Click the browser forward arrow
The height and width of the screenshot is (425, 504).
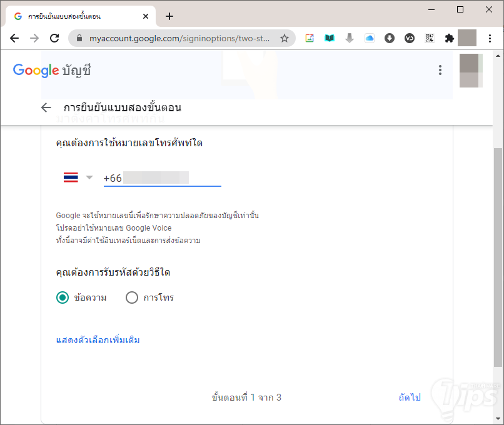(x=34, y=39)
